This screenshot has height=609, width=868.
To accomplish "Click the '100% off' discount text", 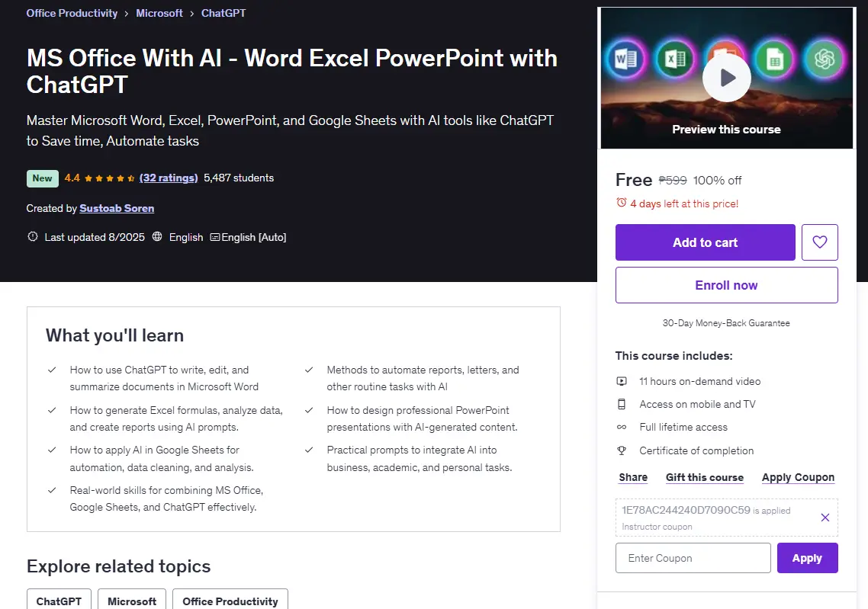I will point(717,181).
